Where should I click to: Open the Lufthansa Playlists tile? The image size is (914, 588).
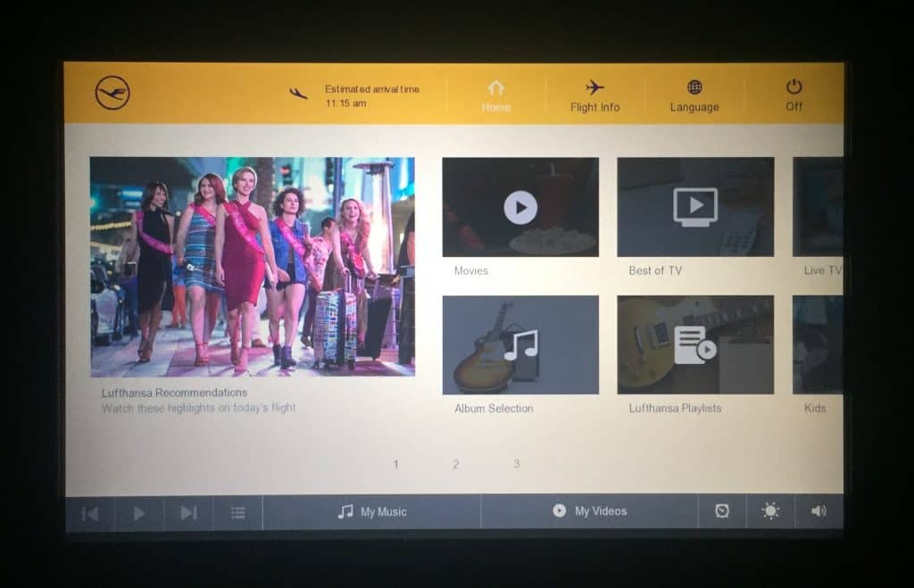tap(694, 344)
